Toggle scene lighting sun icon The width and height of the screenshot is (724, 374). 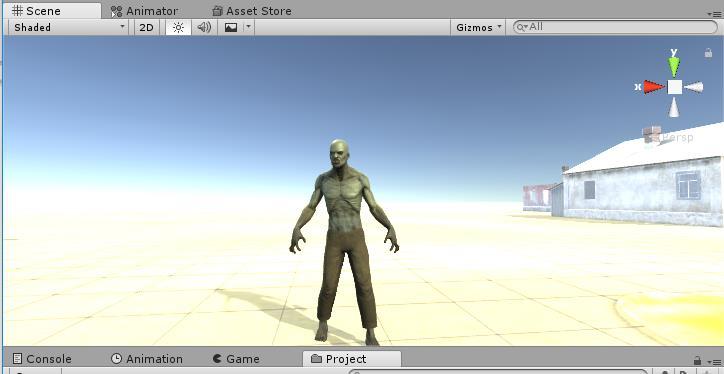coord(178,27)
